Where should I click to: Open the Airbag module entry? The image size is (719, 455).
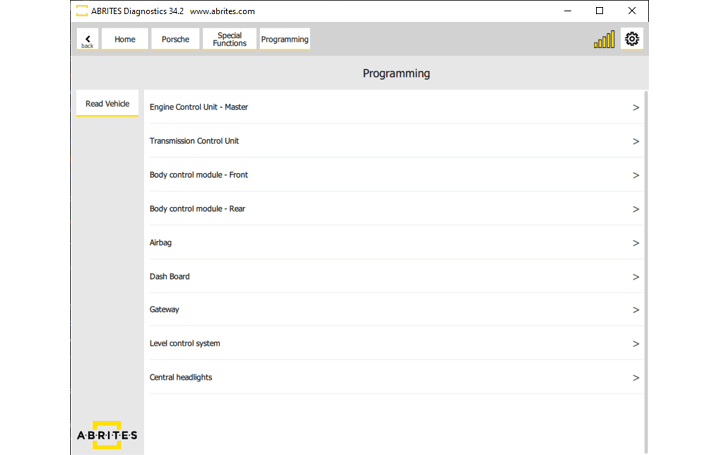(x=161, y=243)
